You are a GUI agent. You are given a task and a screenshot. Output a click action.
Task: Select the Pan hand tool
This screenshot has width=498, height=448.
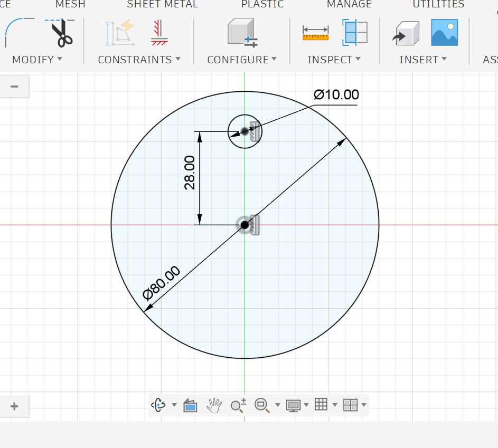214,405
